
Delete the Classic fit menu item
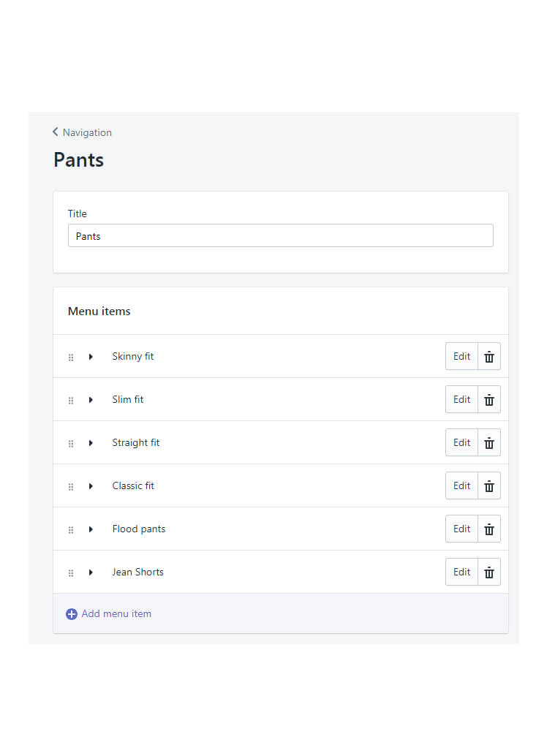[x=489, y=485]
